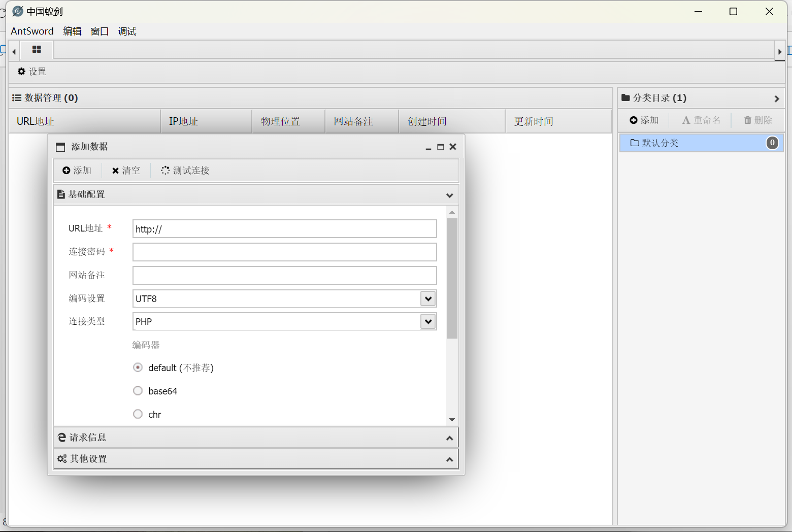Click 测试连接 to test connection
The image size is (792, 532).
coord(185,171)
